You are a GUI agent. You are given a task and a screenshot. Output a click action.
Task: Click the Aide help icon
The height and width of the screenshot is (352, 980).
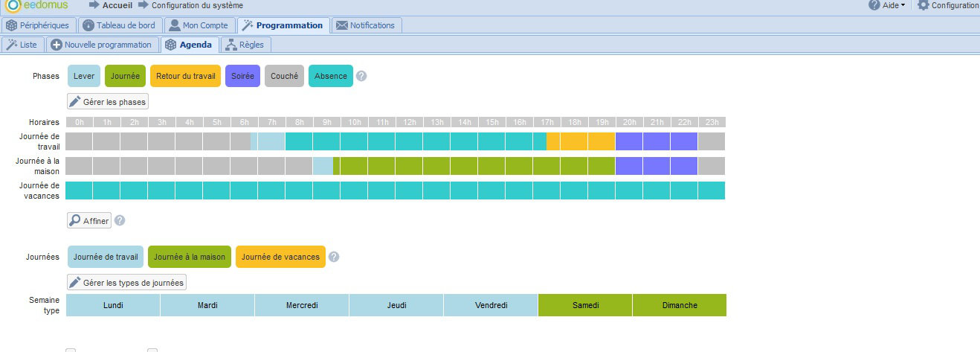pos(874,5)
